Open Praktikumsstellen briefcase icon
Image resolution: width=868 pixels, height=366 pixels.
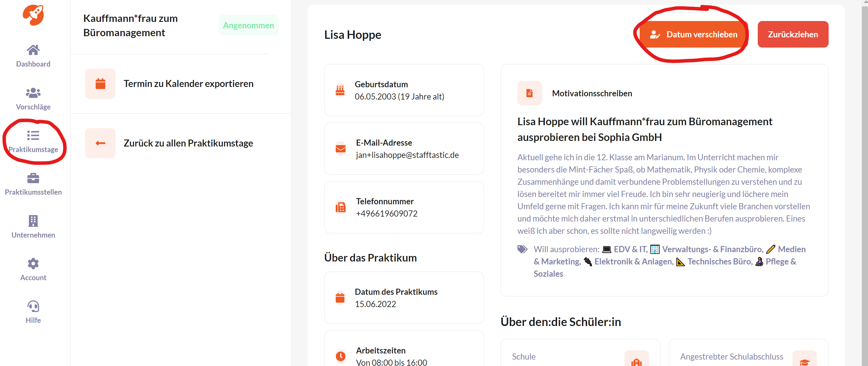point(33,178)
